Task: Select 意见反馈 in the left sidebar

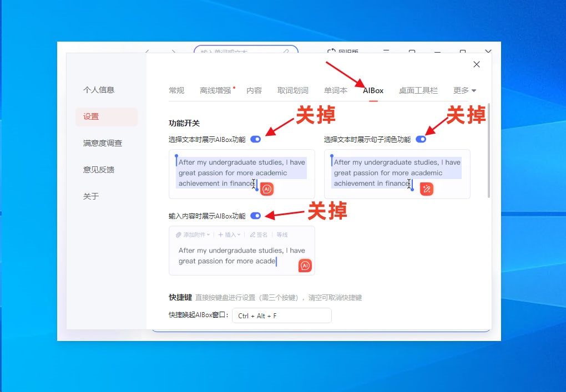Action: (x=99, y=170)
